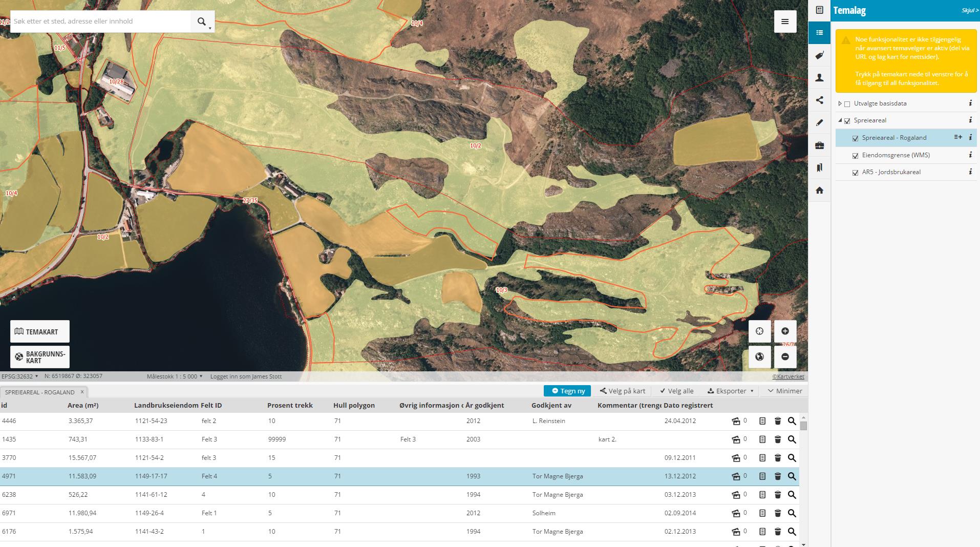Screen dimensions: 980x547
Task: Collapse the Spreieareal group
Action: tap(840, 120)
